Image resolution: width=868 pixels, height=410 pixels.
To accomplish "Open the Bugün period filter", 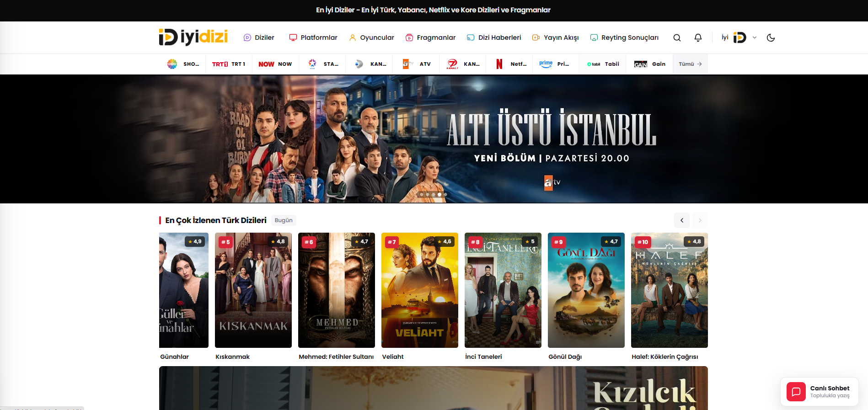I will (284, 220).
